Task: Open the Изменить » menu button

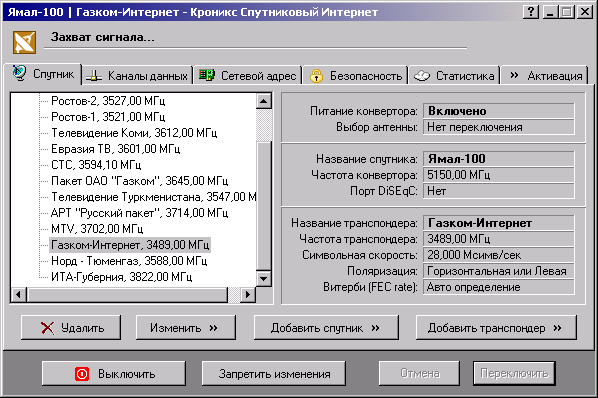Action: pyautogui.click(x=186, y=327)
